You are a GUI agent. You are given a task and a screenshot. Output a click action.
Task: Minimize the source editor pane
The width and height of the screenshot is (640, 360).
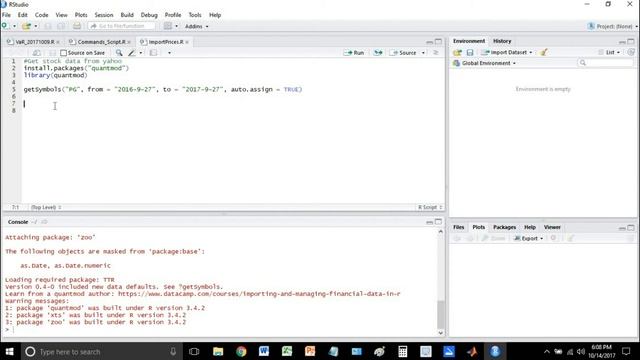429,42
